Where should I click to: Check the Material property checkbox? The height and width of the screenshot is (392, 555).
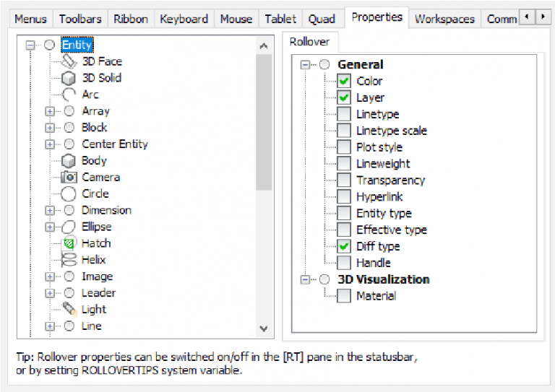click(x=344, y=296)
